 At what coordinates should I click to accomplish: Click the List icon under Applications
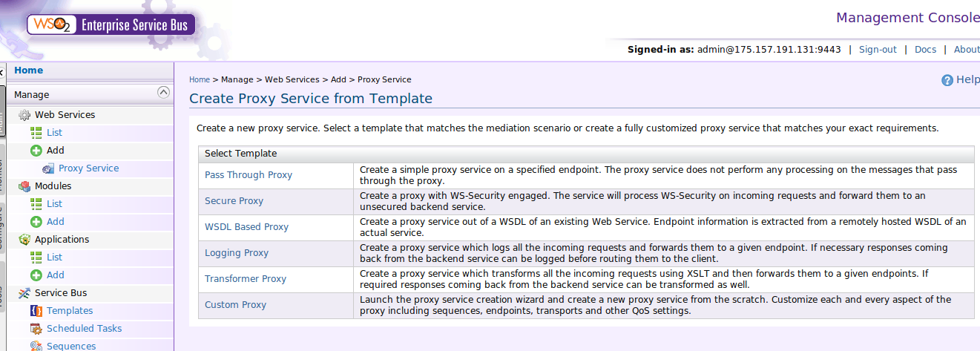[x=36, y=257]
